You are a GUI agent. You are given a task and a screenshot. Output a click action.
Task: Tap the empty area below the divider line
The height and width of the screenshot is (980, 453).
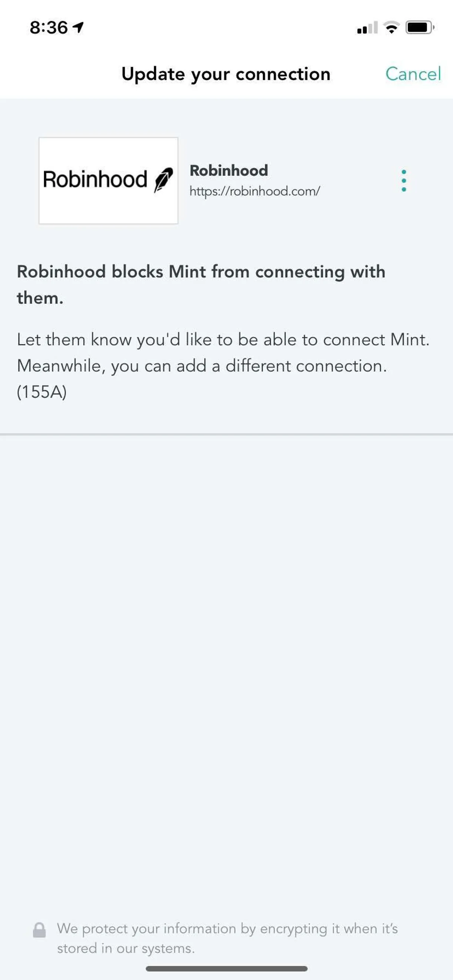click(226, 647)
